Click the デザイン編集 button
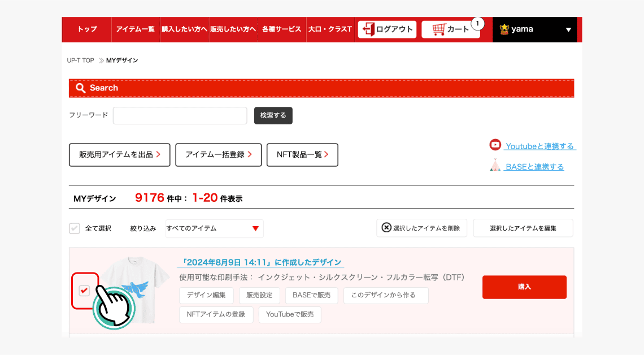Viewport: 644px width, 355px height. 206,295
